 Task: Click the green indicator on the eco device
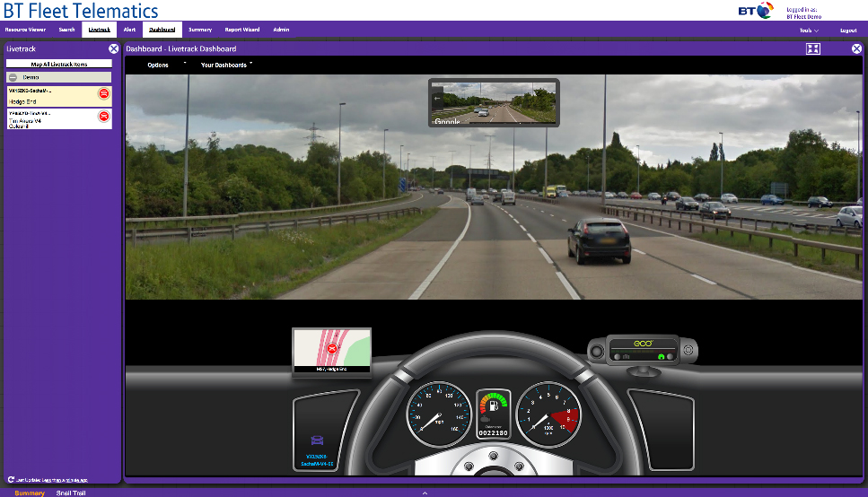(661, 357)
